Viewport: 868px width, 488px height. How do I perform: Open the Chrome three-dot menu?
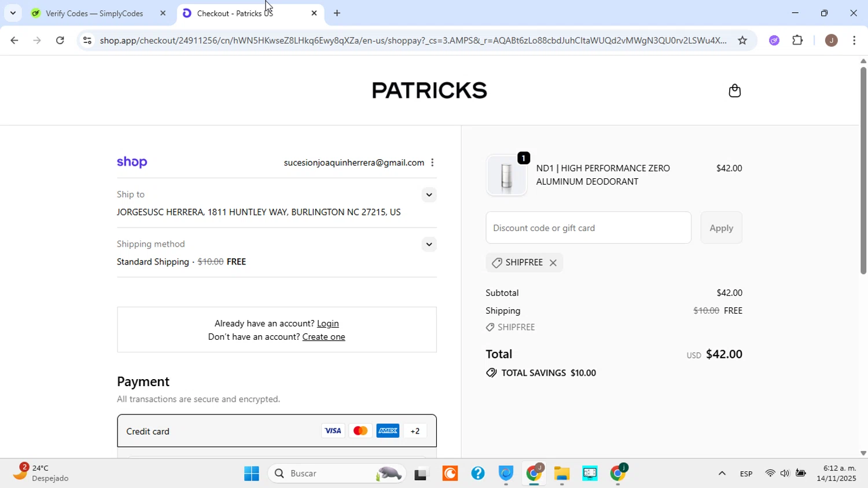pyautogui.click(x=855, y=41)
